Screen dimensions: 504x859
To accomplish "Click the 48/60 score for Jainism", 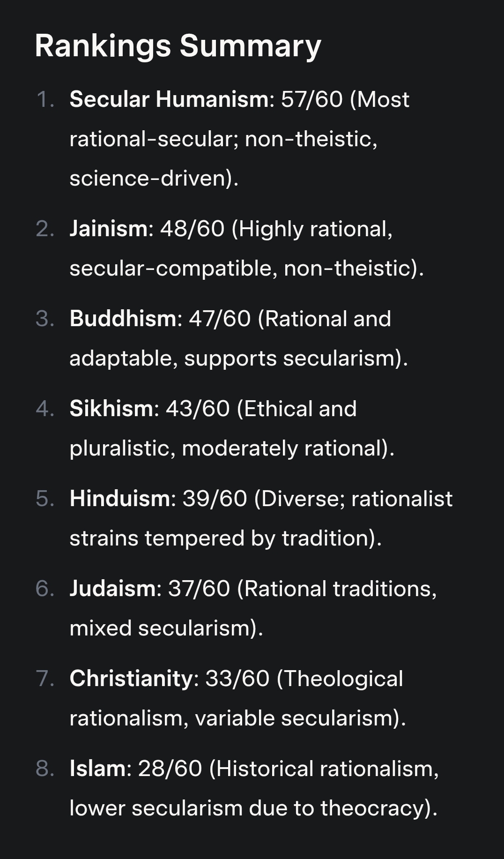I will (x=192, y=229).
